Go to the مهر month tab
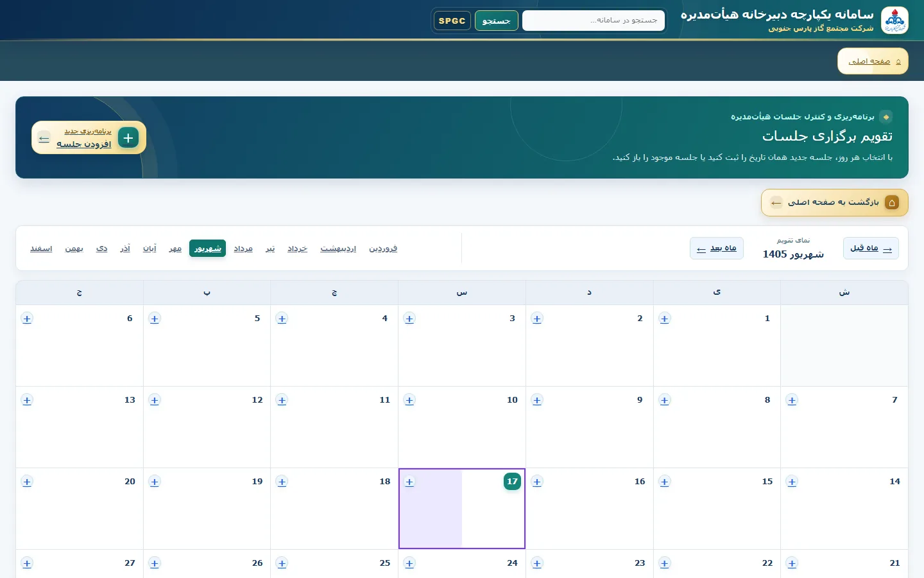 click(175, 249)
